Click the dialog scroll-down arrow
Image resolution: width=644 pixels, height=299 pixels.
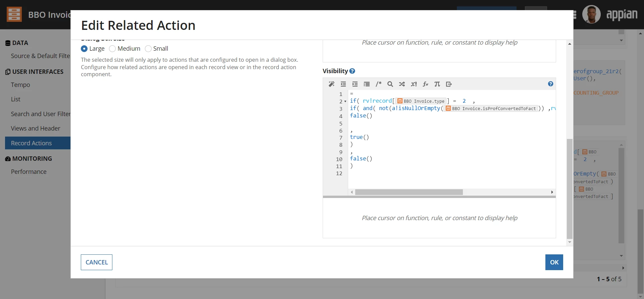[570, 242]
